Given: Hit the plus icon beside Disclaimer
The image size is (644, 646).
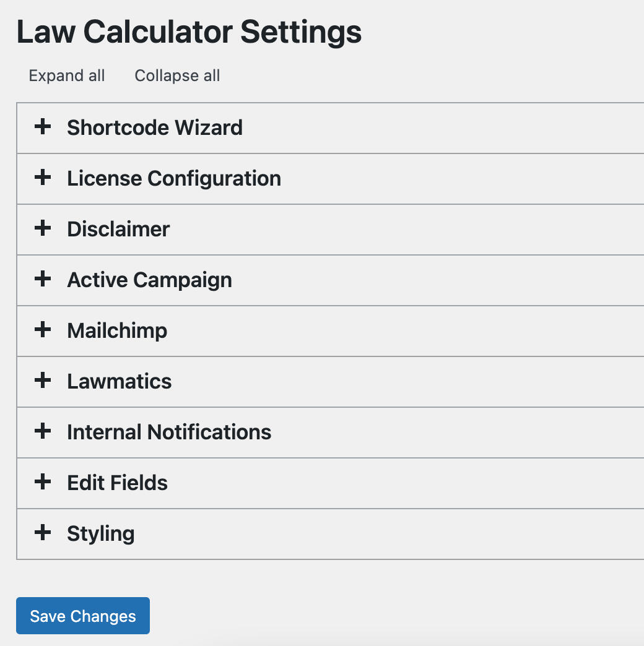Looking at the screenshot, I should tap(42, 229).
